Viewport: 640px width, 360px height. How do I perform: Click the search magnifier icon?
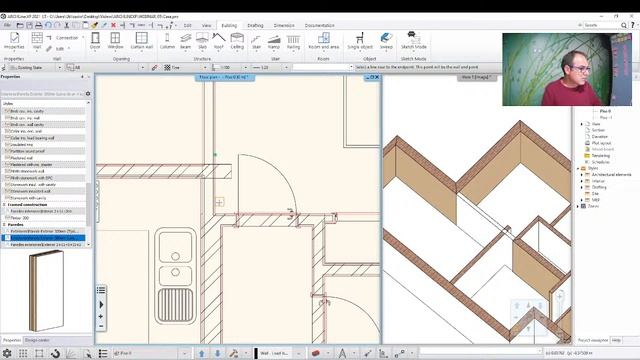[624, 25]
